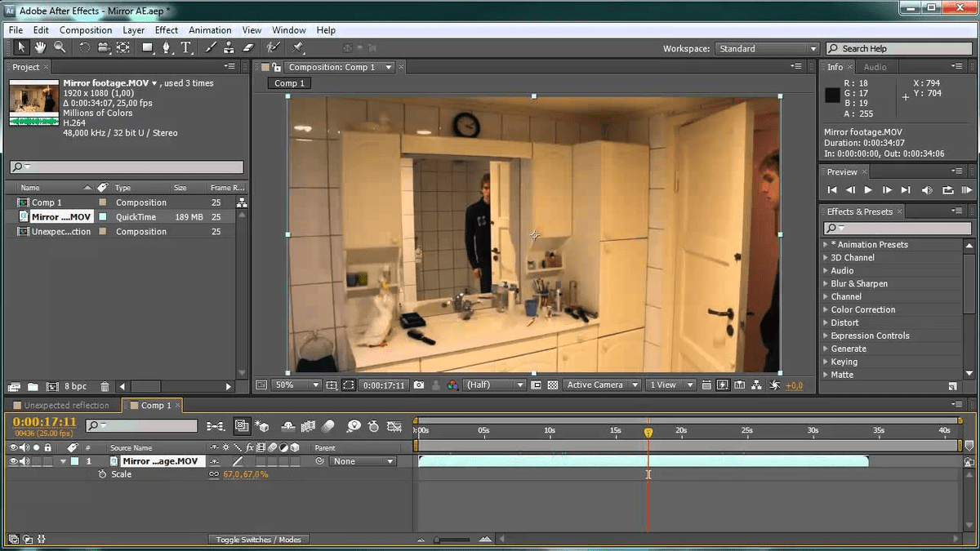980x551 pixels.
Task: Click the Scale stopwatch to add keyframe
Action: [x=102, y=474]
